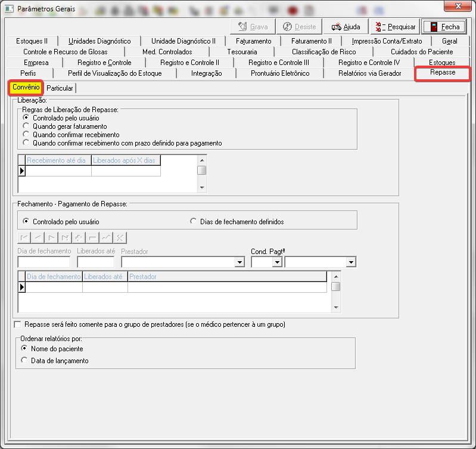Go to previous record navigator icon
The width and height of the screenshot is (476, 449).
click(x=38, y=237)
